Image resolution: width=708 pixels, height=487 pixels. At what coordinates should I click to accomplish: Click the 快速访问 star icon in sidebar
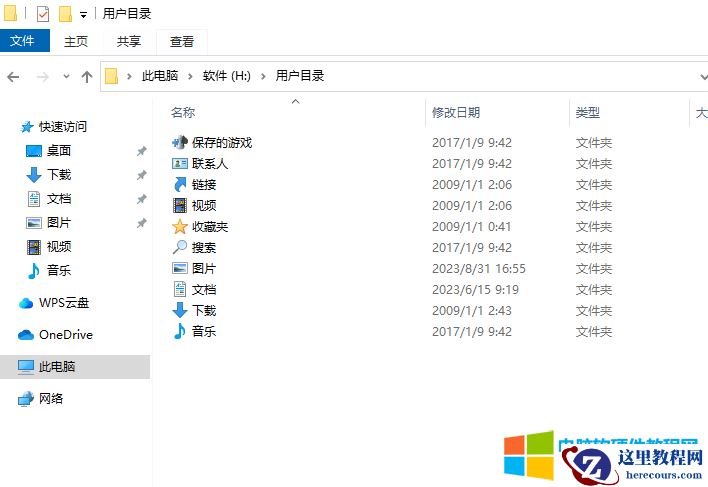pos(27,127)
